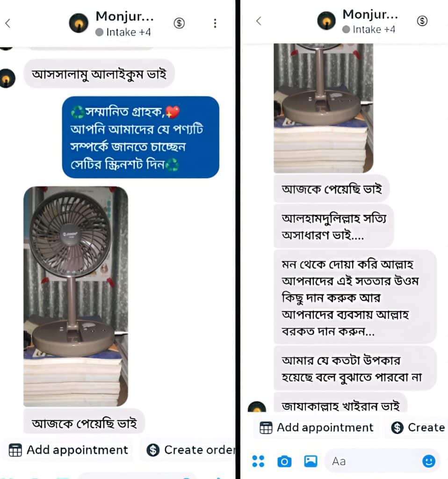Select the blue auto-reply message bubble
Image resolution: width=448 pixels, height=479 pixels.
pyautogui.click(x=140, y=137)
